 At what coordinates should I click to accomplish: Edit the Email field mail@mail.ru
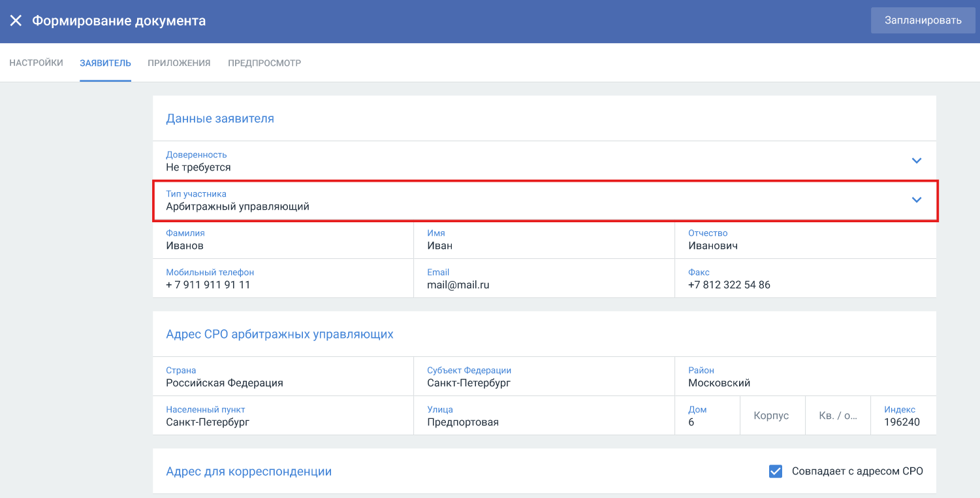(x=543, y=285)
